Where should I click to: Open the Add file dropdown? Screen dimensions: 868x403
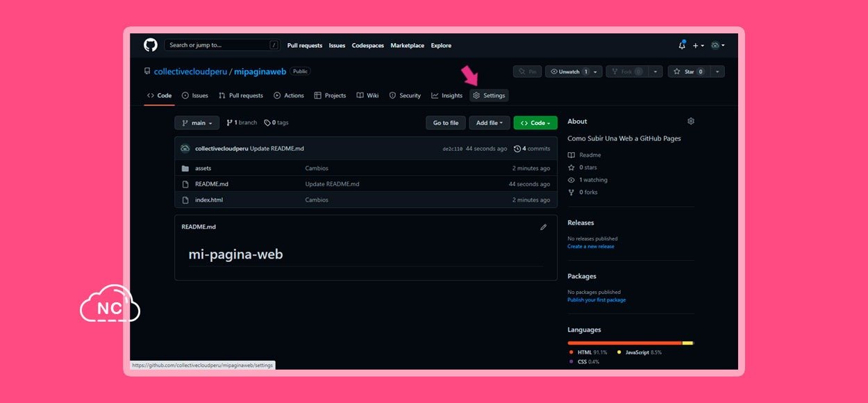pos(490,123)
